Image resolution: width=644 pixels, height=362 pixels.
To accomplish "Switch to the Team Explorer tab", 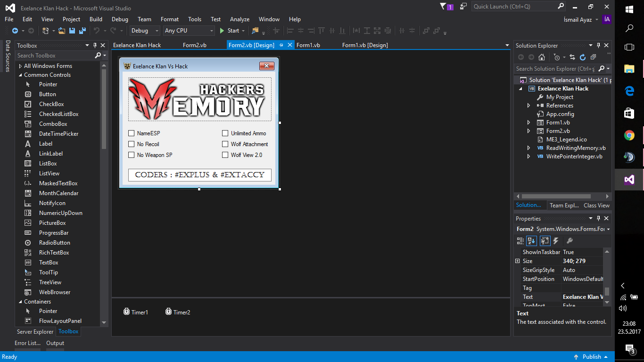I will click(x=564, y=206).
